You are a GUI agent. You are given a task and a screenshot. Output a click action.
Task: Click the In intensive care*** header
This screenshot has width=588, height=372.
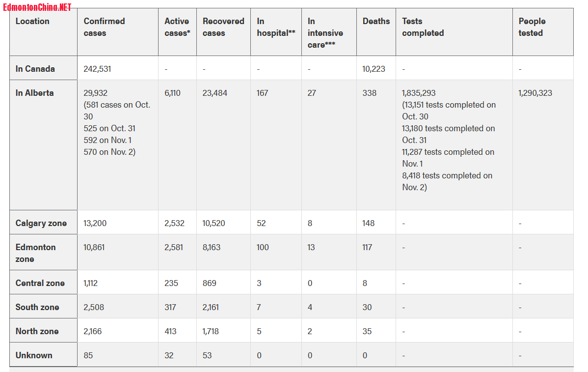[x=325, y=33]
